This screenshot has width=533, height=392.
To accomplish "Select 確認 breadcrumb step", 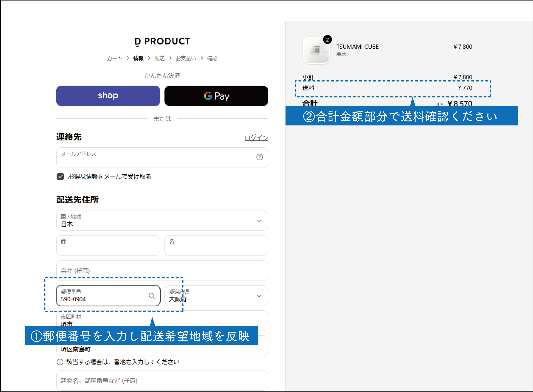I will [x=212, y=58].
